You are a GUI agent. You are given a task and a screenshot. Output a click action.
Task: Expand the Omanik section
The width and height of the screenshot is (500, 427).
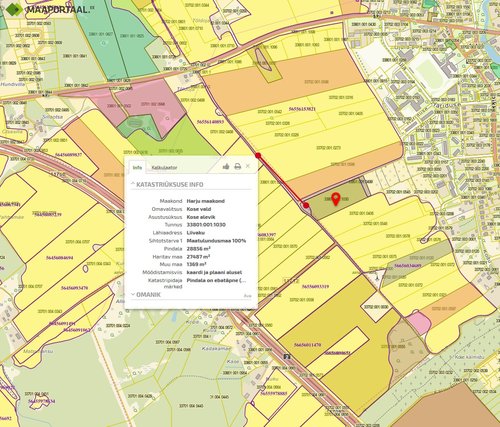(146, 295)
